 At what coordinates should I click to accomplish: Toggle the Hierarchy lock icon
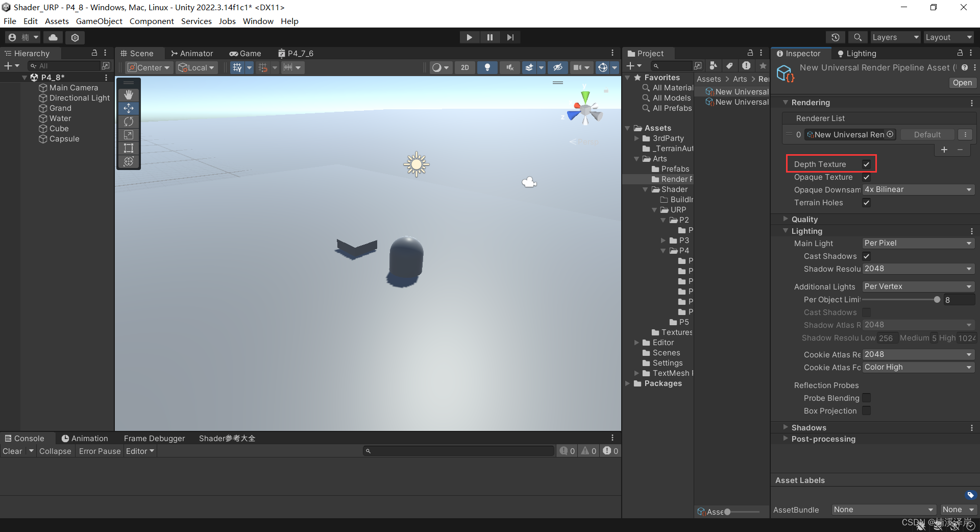click(x=94, y=53)
